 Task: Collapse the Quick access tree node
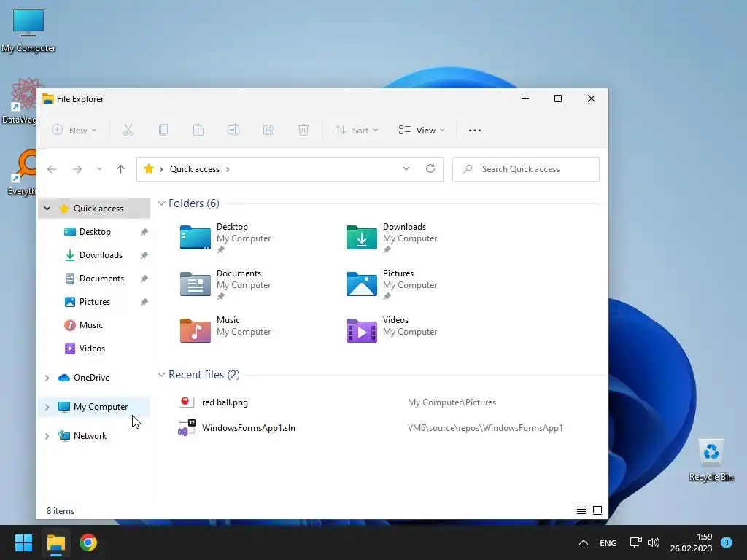47,208
